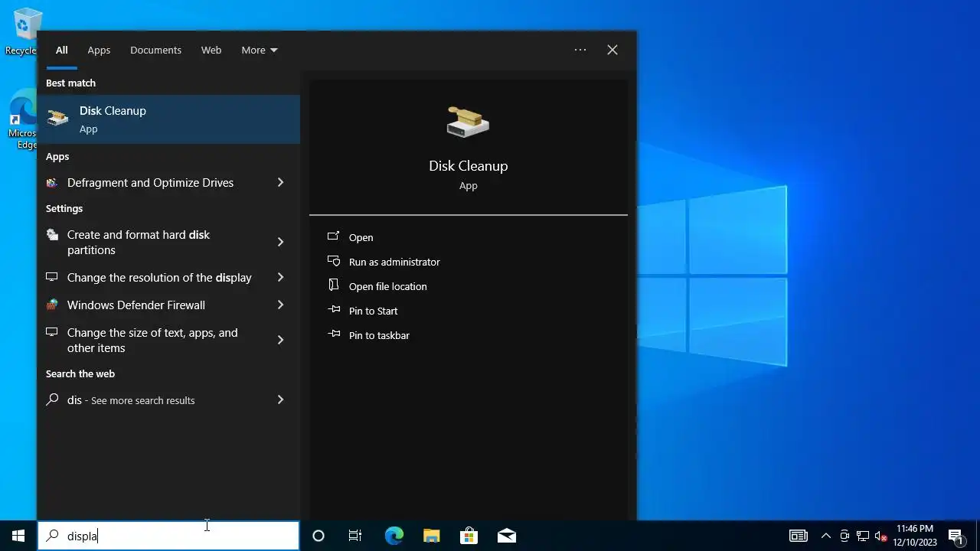The height and width of the screenshot is (551, 980).
Task: Click the network status tray icon
Action: (x=863, y=536)
